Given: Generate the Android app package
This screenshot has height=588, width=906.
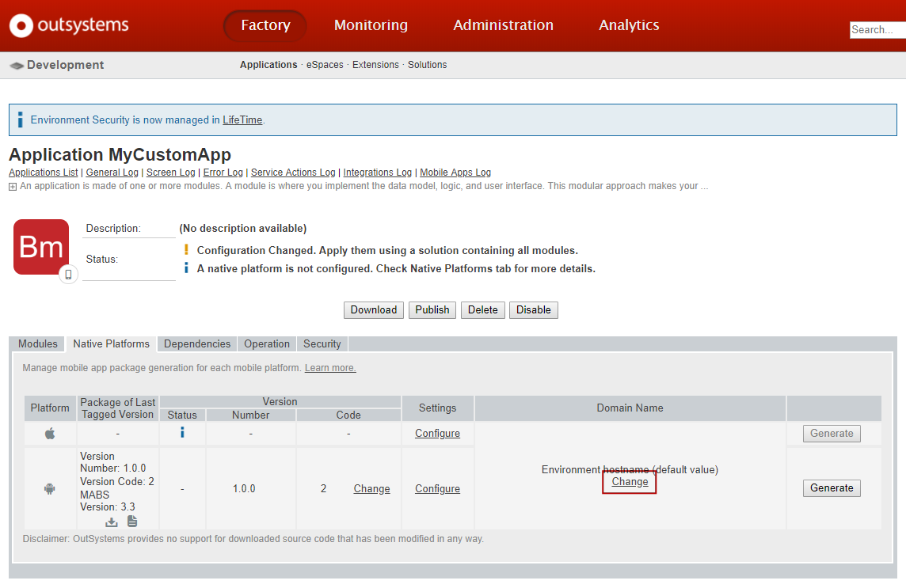Looking at the screenshot, I should point(832,488).
